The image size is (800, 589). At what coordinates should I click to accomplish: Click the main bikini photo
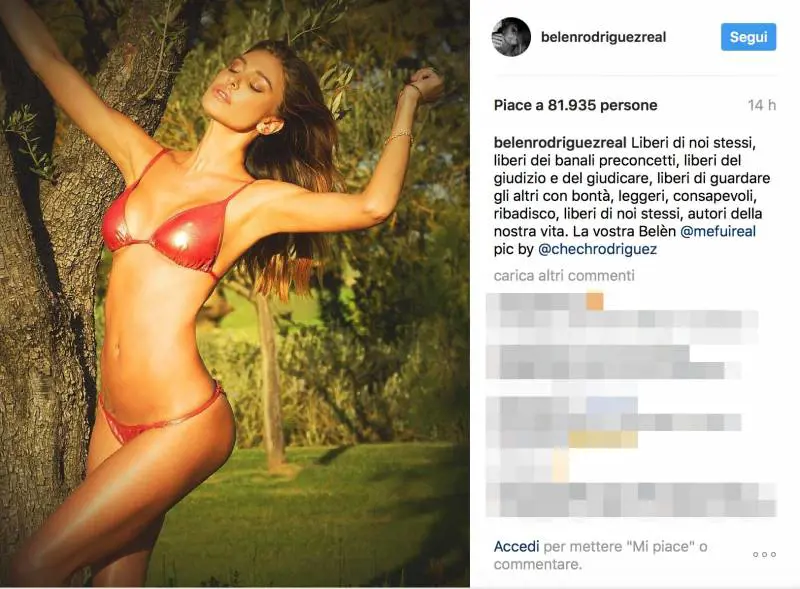[x=235, y=293]
